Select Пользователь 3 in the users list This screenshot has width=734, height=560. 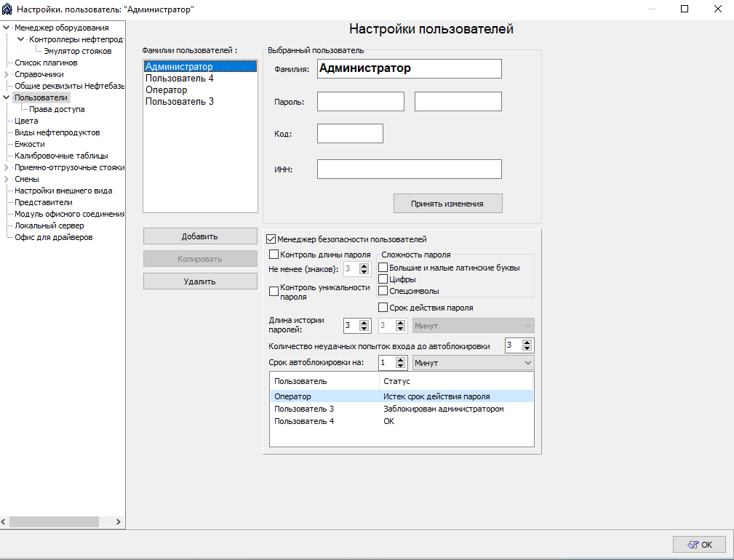coord(200,102)
